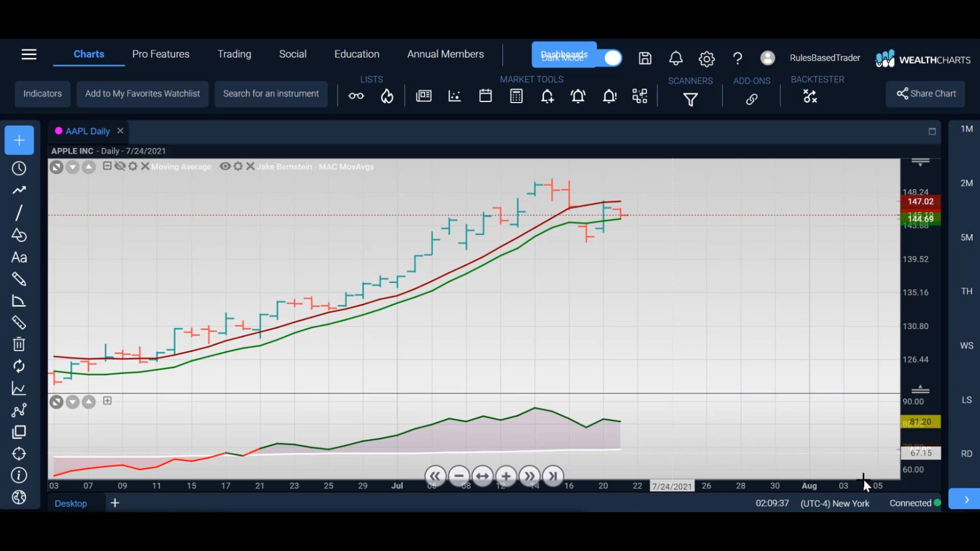The height and width of the screenshot is (551, 980).
Task: Open the scatter plot market tool
Action: pos(454,96)
